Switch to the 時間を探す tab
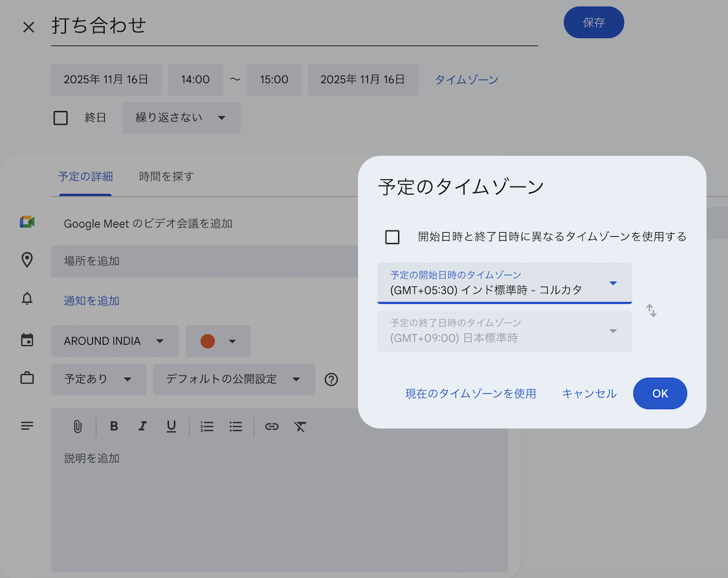728x578 pixels. coord(167,176)
